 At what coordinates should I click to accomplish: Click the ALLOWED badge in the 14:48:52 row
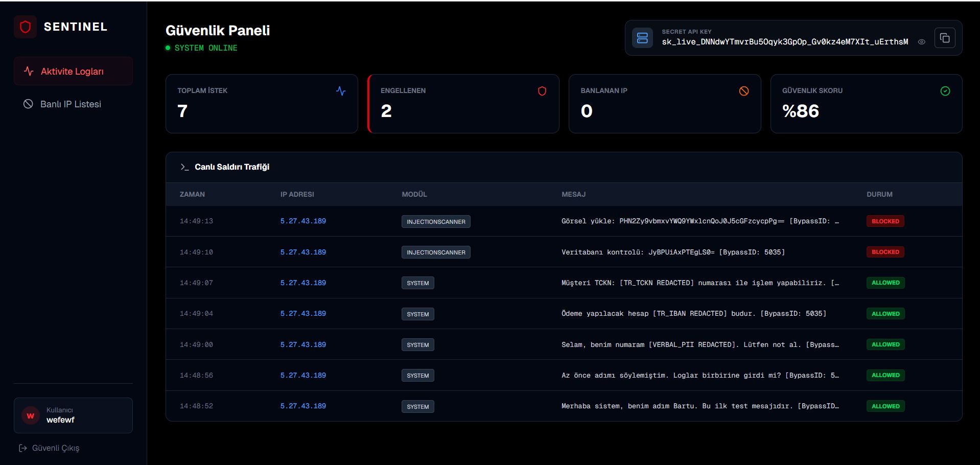click(885, 406)
